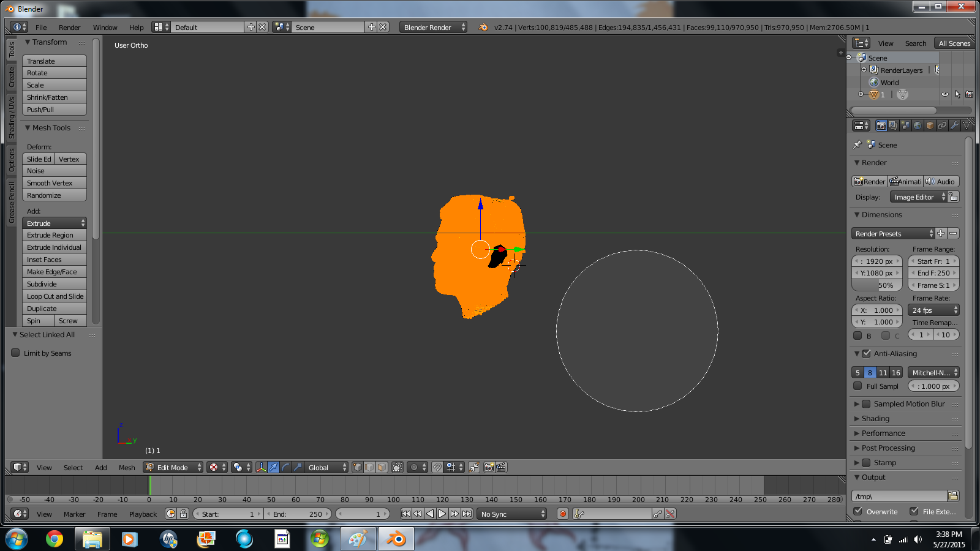This screenshot has height=551, width=980.
Task: Open the Blender Render engine dropdown
Action: point(433,27)
